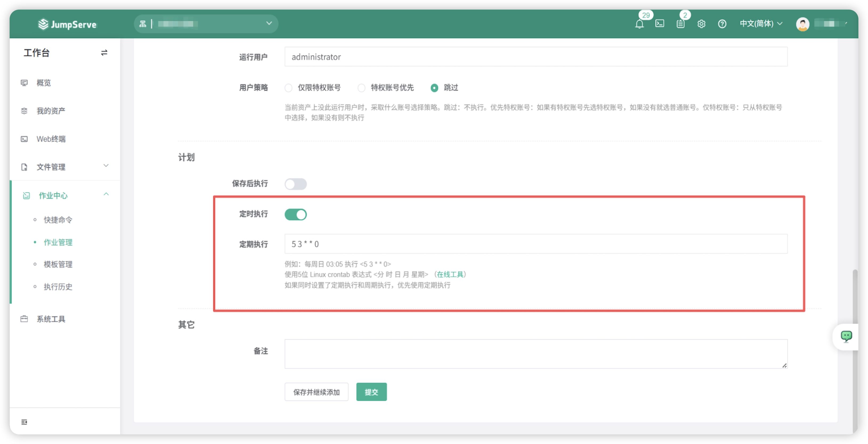This screenshot has height=444, width=868.
Task: Open the web terminal icon in header
Action: 659,24
